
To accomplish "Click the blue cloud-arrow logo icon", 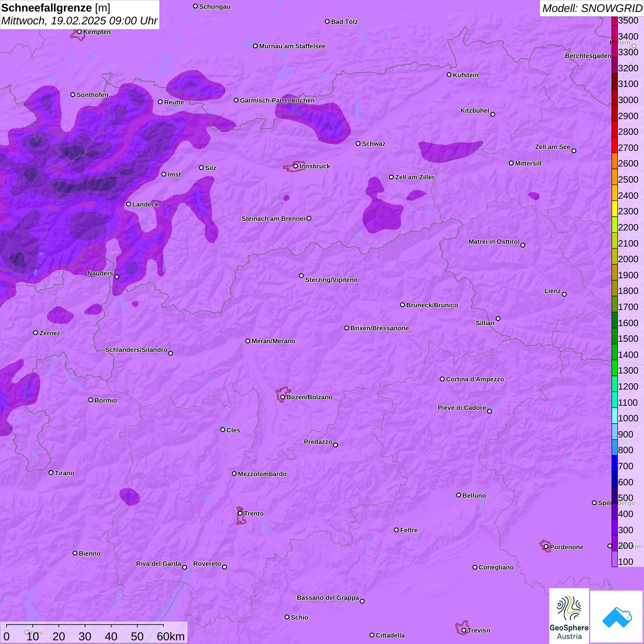I will (616, 617).
